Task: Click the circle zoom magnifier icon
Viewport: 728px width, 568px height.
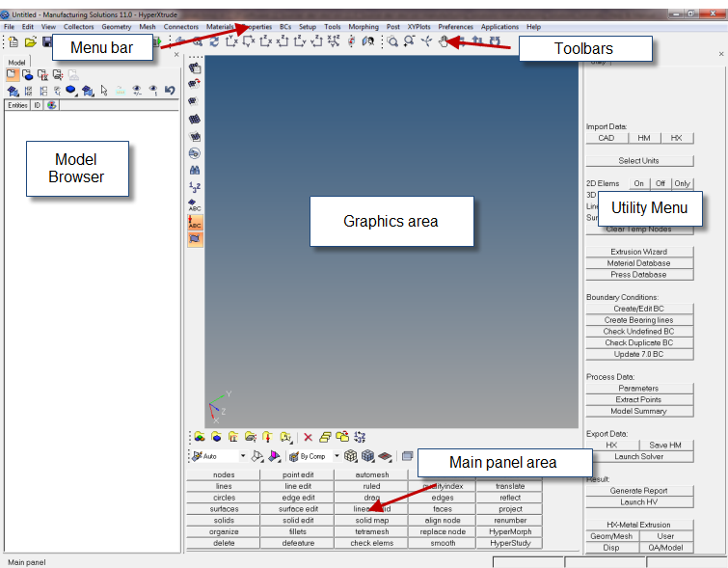Action: tap(392, 41)
